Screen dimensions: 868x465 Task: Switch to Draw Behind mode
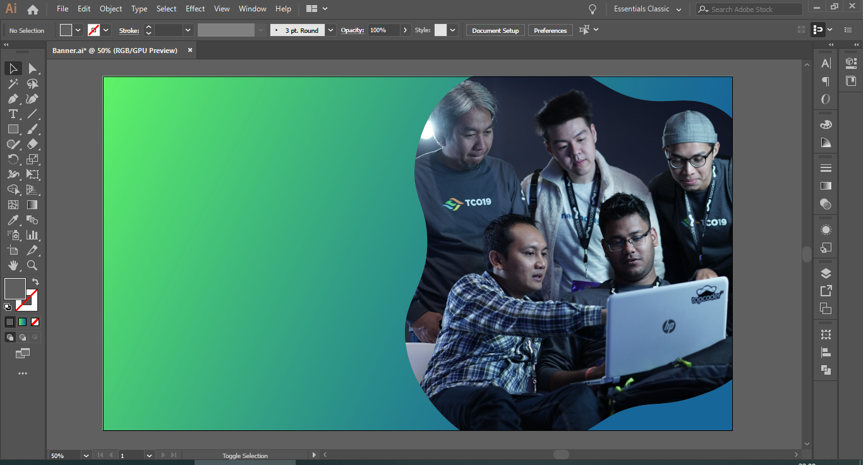coord(23,337)
